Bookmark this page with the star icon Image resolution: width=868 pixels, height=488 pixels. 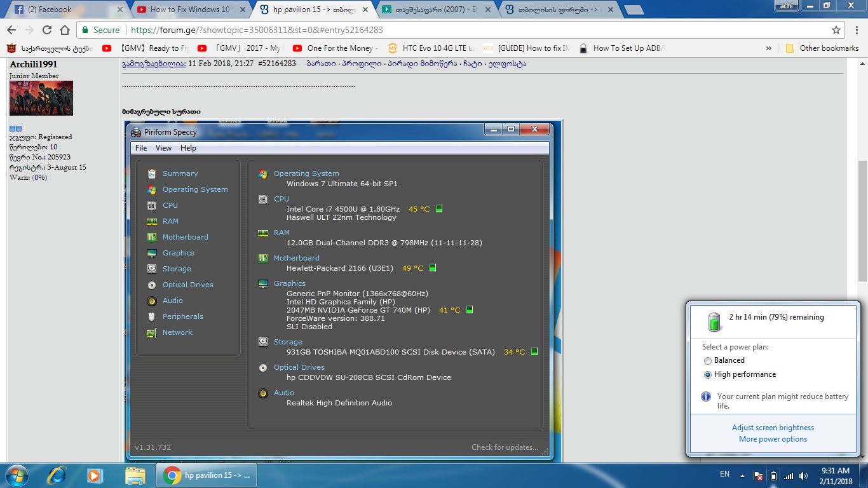[836, 30]
